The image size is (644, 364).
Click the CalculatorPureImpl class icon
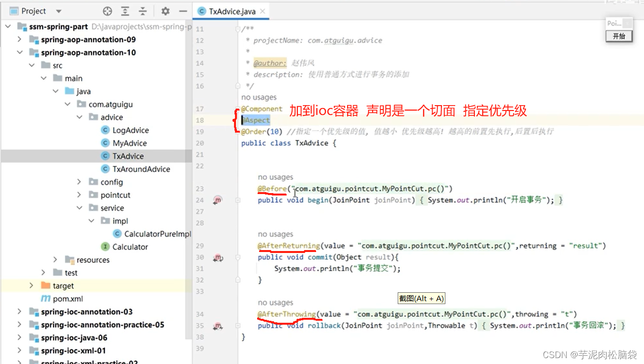tap(117, 234)
